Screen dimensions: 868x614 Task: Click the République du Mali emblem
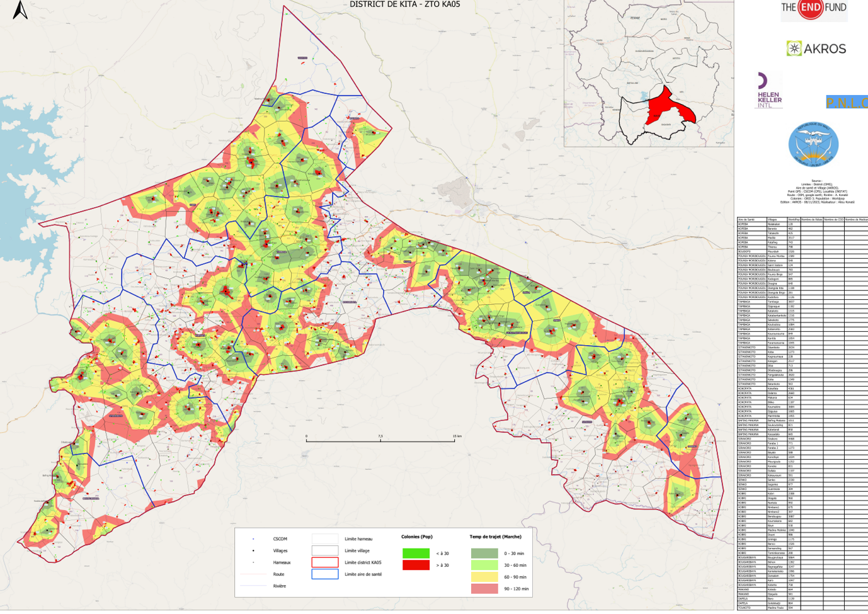click(813, 144)
